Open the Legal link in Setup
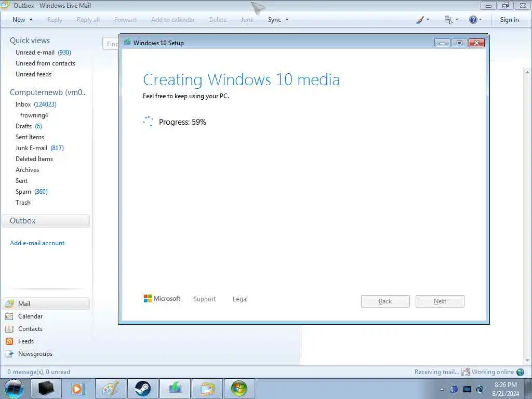The image size is (532, 399). click(x=240, y=299)
